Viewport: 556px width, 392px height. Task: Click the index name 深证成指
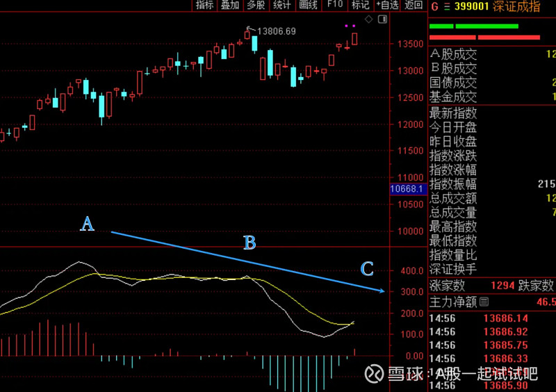(516, 6)
